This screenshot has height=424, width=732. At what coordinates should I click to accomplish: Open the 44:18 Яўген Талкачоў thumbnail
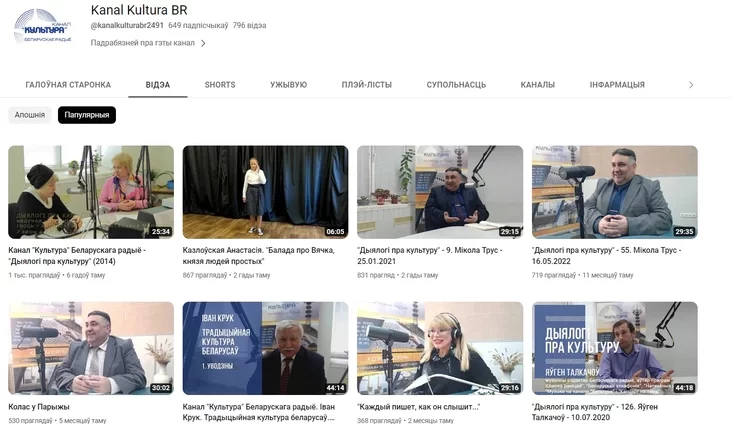(615, 348)
